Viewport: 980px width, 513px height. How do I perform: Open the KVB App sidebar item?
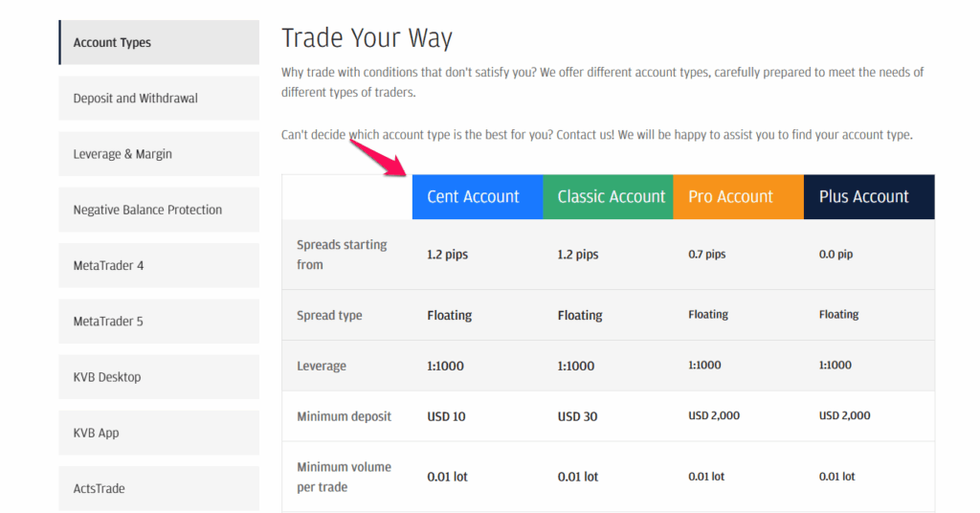point(159,433)
